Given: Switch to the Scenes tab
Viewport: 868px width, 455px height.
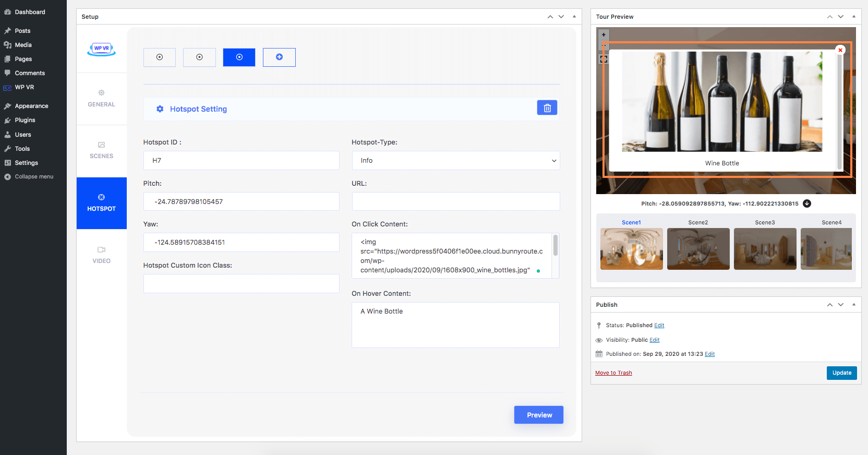Looking at the screenshot, I should [101, 150].
